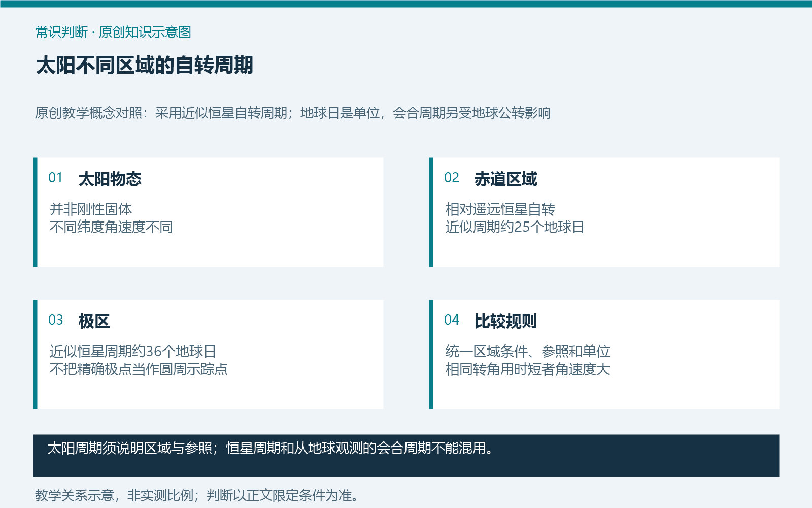812x508 pixels.
Task: Click the line 统一区域条件、参照和单位
Action: tap(528, 352)
